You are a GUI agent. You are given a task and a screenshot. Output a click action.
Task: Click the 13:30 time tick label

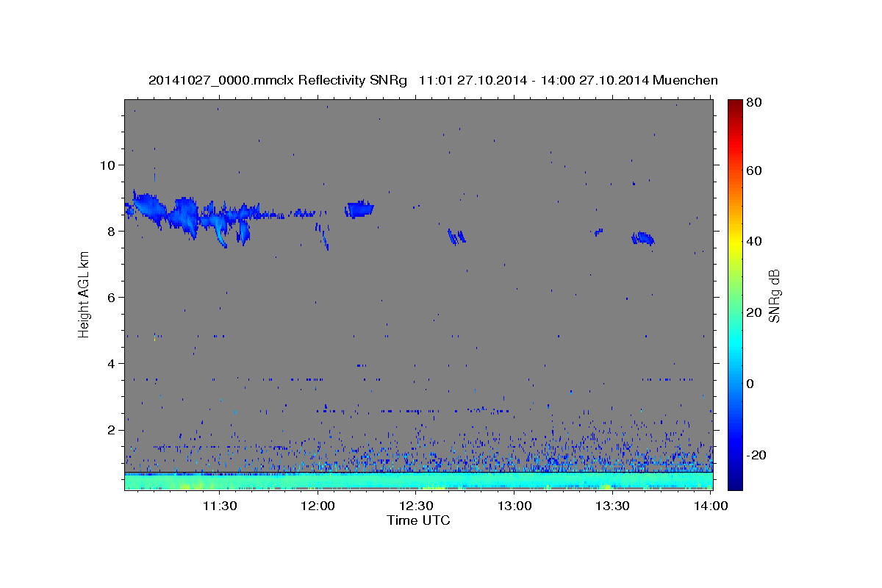(612, 506)
